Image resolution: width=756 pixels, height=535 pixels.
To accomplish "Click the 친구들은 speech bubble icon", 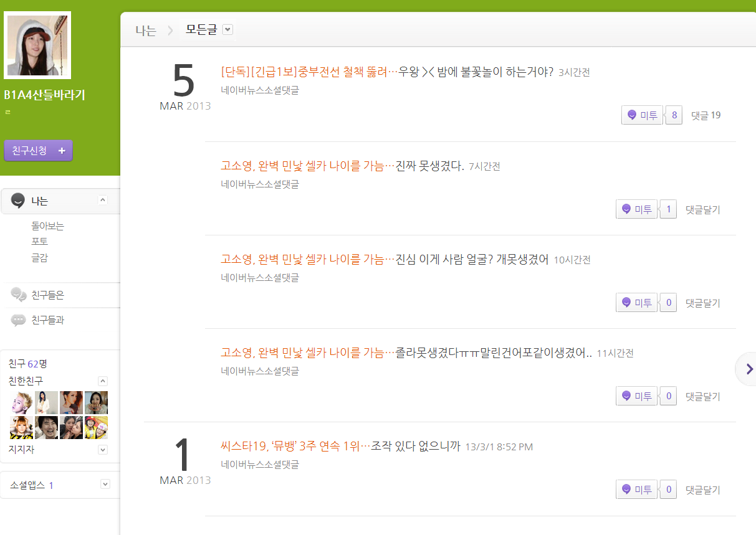I will [19, 295].
